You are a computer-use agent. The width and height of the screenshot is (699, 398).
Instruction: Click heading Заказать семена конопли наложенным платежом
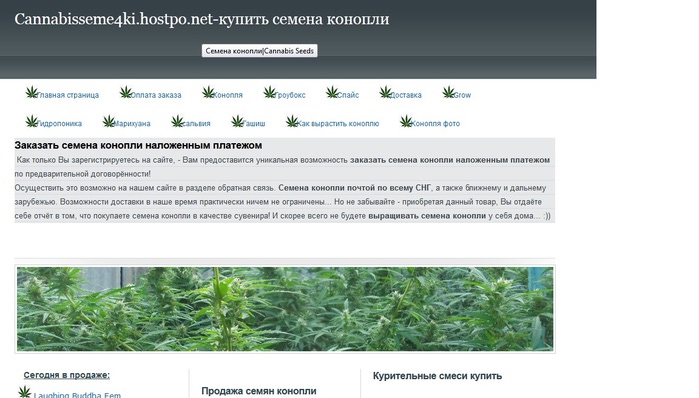click(138, 145)
